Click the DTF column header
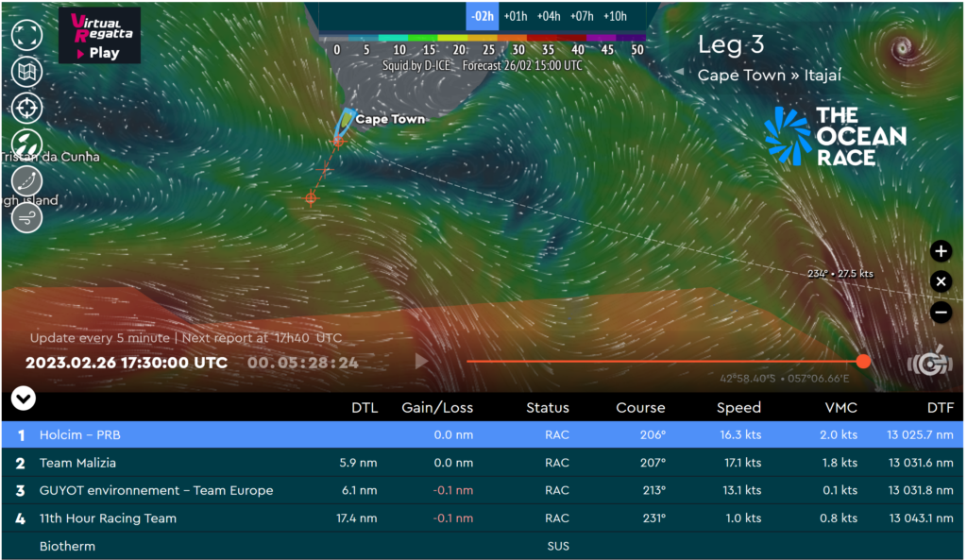Image resolution: width=967 pixels, height=560 pixels. click(941, 408)
